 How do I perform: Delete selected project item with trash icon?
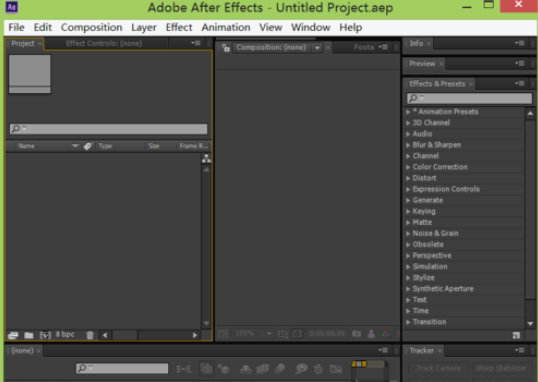[x=90, y=335]
